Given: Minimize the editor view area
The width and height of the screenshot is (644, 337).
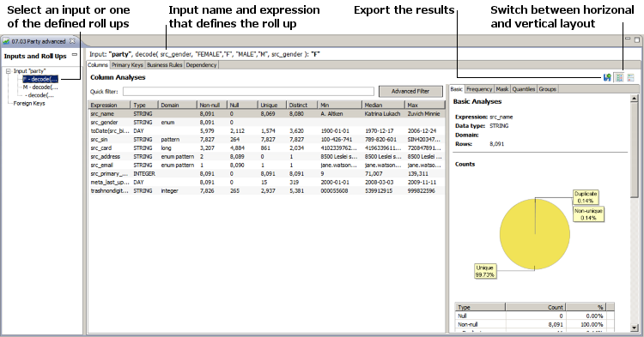Looking at the screenshot, I should tap(628, 39).
